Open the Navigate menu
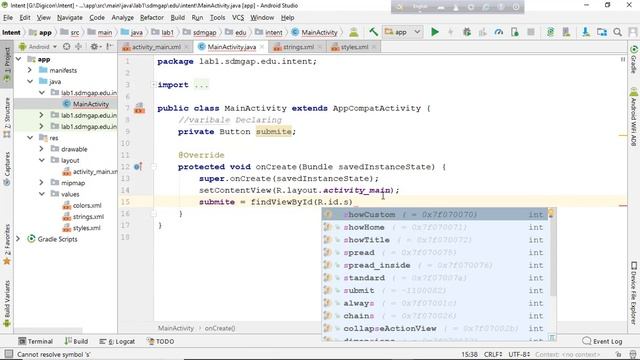The image size is (640, 360). [70, 18]
